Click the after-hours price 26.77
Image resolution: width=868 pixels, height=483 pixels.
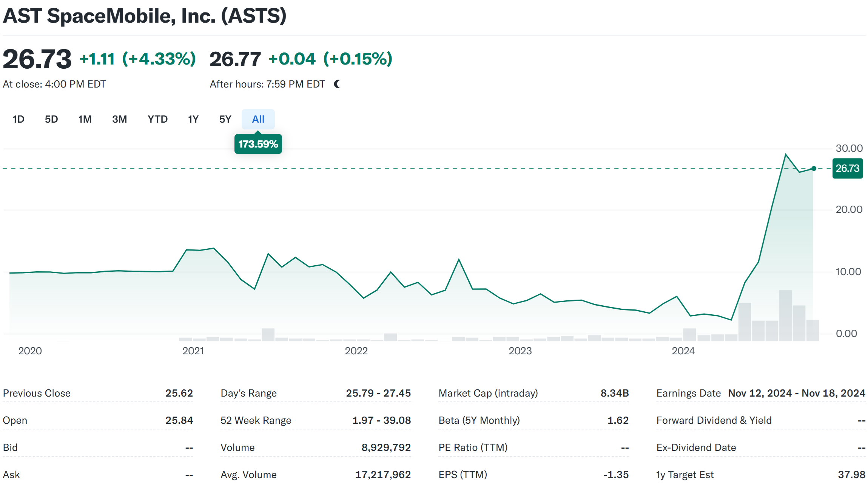coord(235,59)
